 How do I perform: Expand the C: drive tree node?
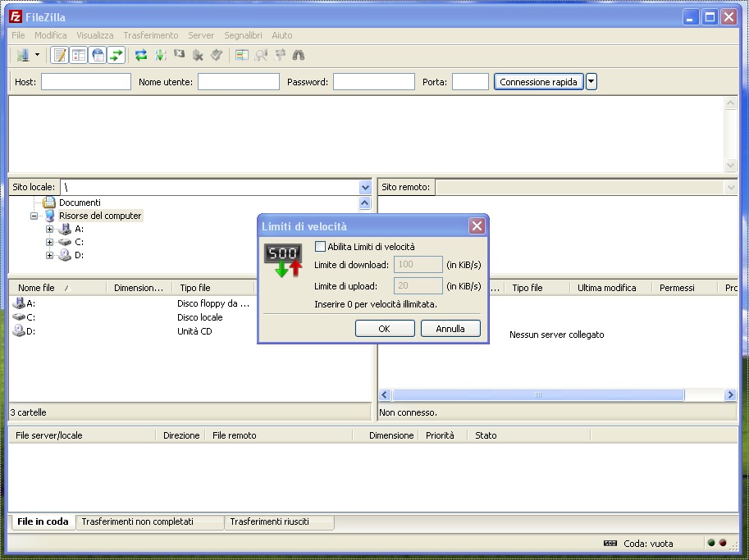click(x=50, y=242)
